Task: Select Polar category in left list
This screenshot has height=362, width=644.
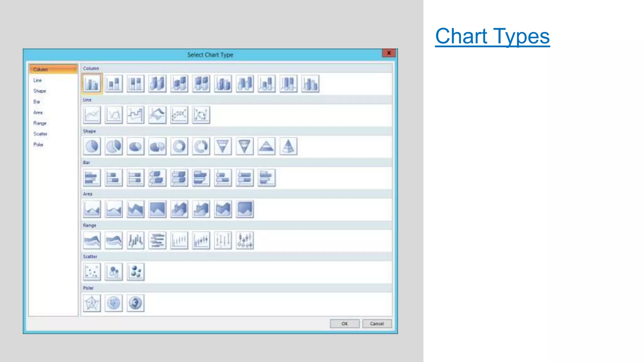Action: point(38,145)
